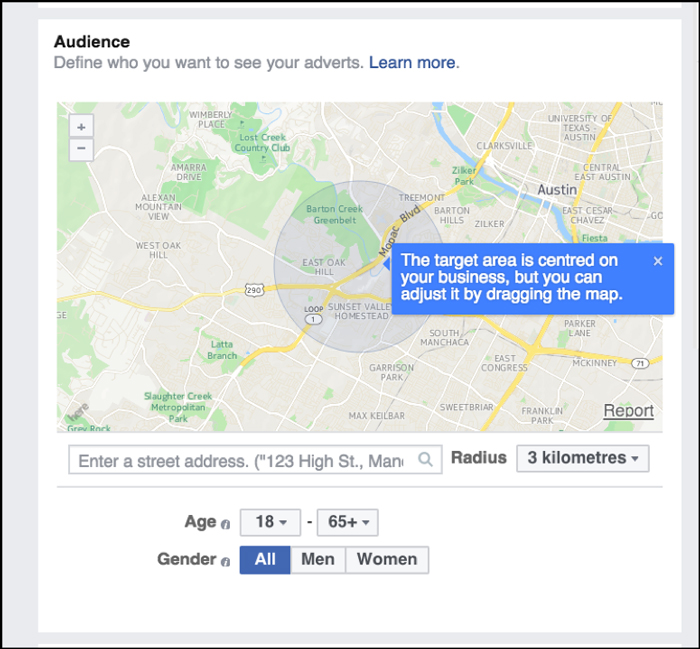Click the Age info icon

pyautogui.click(x=226, y=524)
